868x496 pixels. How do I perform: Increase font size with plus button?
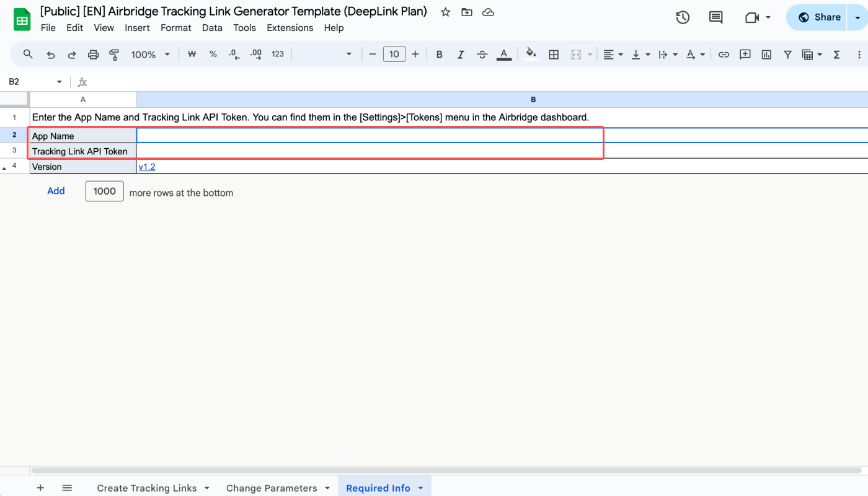pos(415,55)
